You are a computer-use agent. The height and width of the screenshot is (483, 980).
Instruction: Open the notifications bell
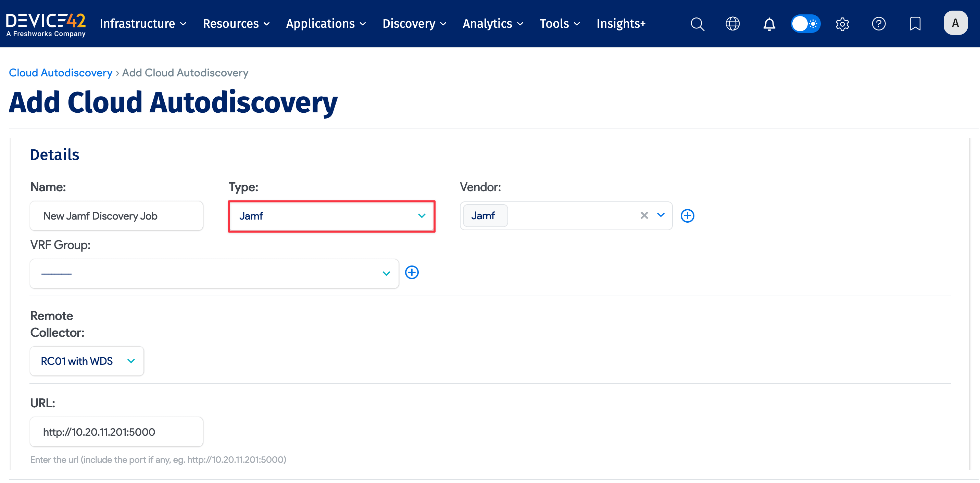point(769,24)
